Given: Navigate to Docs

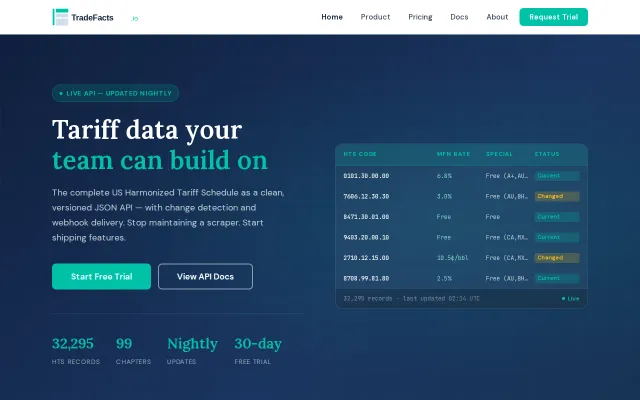Looking at the screenshot, I should tap(459, 17).
